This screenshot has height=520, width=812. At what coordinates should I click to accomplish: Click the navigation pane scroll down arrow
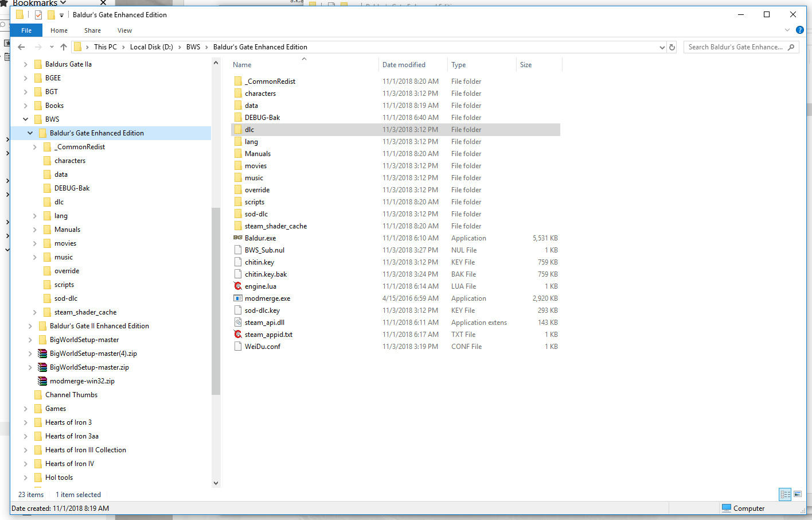click(216, 483)
